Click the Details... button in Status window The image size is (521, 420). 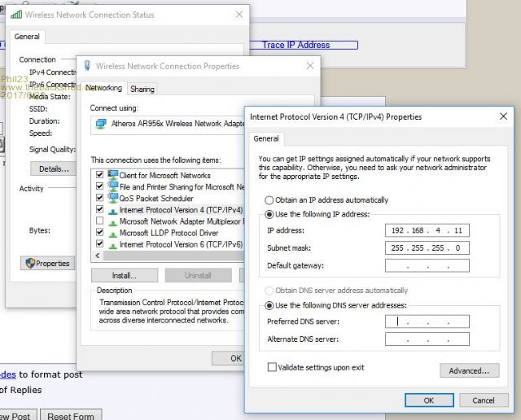pyautogui.click(x=54, y=168)
